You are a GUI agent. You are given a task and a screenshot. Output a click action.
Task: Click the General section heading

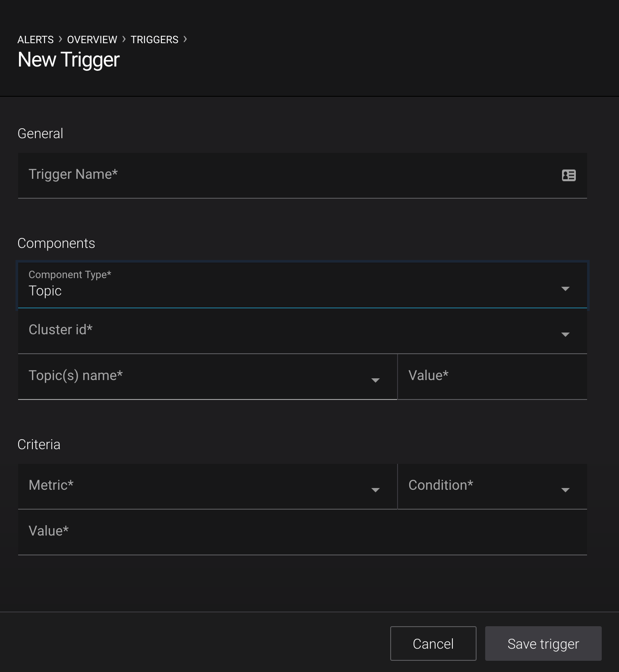[40, 133]
